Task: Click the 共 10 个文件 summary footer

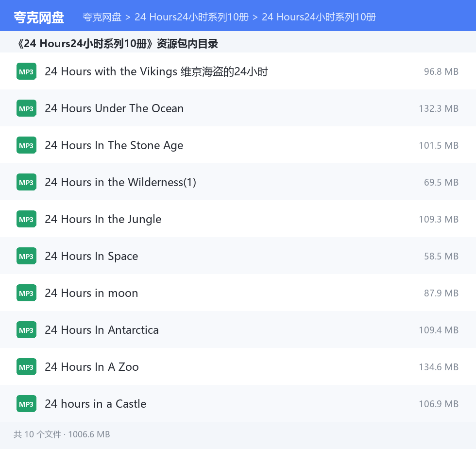Action: click(62, 434)
